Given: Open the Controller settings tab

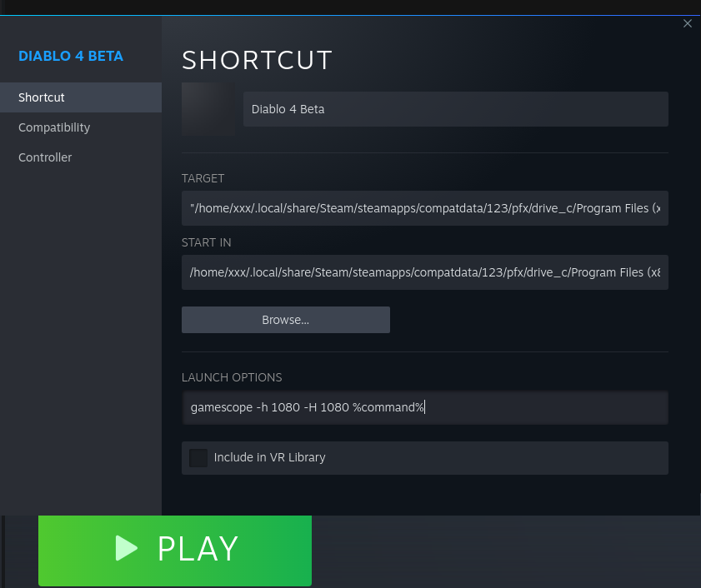Looking at the screenshot, I should [x=81, y=157].
